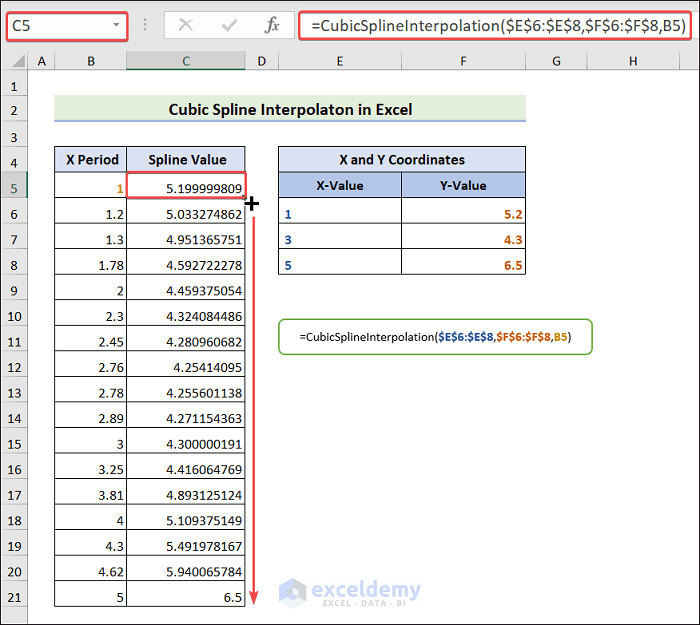Select X Period cell with value 2.45
The height and width of the screenshot is (625, 700).
[x=91, y=338]
